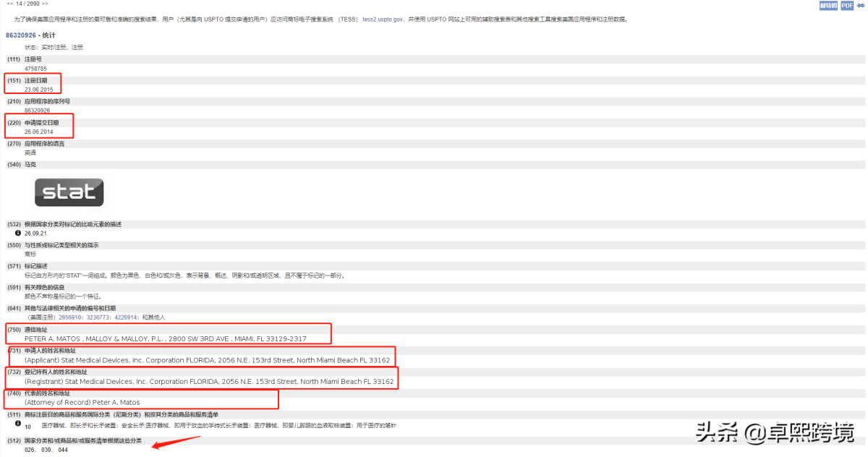Click the national class codes 026, 039, 044

point(46,450)
